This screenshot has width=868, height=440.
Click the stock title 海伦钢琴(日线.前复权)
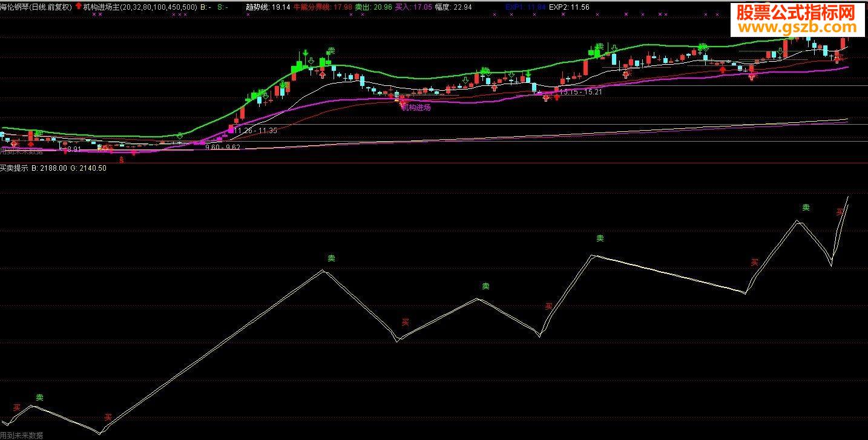click(36, 7)
